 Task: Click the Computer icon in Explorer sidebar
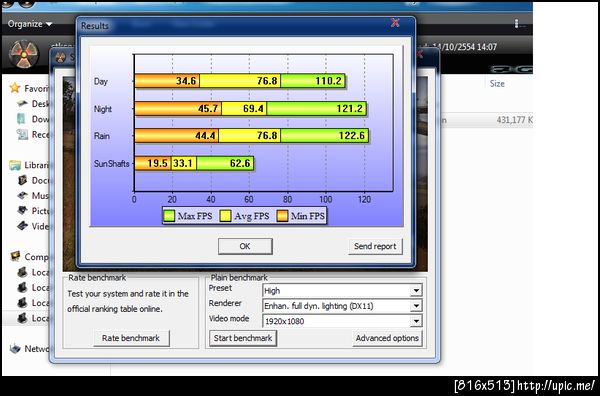15,256
